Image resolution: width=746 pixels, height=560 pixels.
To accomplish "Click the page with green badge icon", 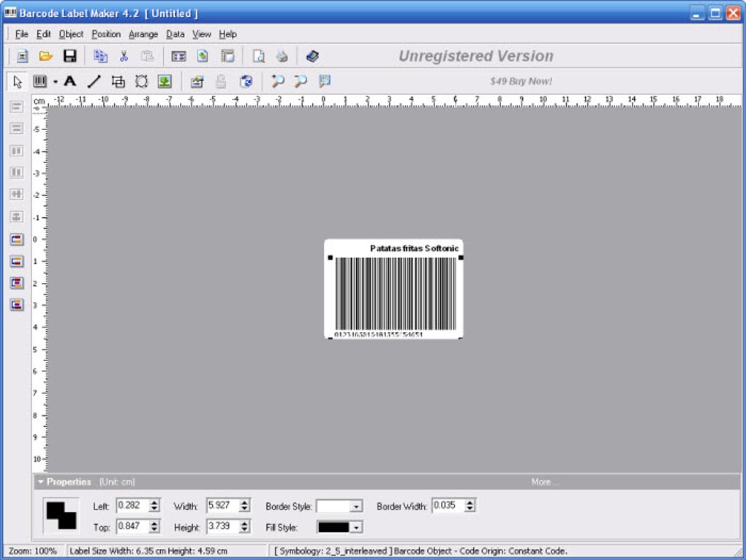I will (x=203, y=56).
